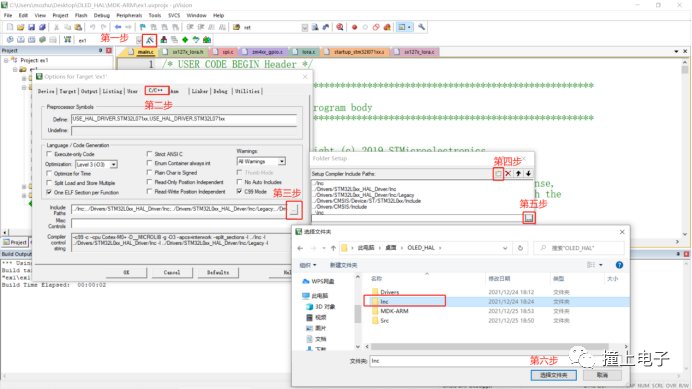Toggle Enum Container always int
The height and width of the screenshot is (389, 692).
tap(150, 163)
